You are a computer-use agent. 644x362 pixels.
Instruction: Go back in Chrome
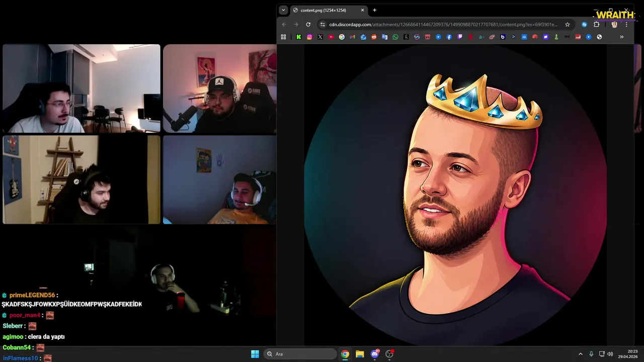click(x=284, y=24)
